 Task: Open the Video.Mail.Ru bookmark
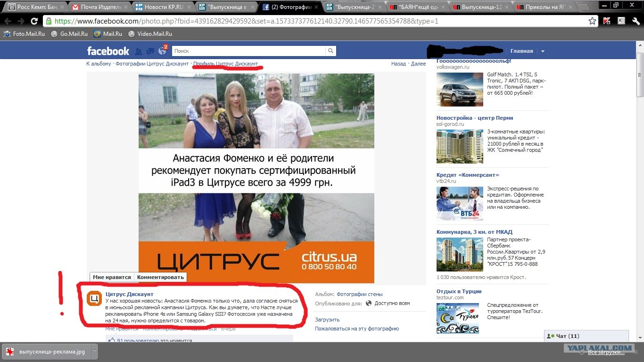[x=150, y=34]
